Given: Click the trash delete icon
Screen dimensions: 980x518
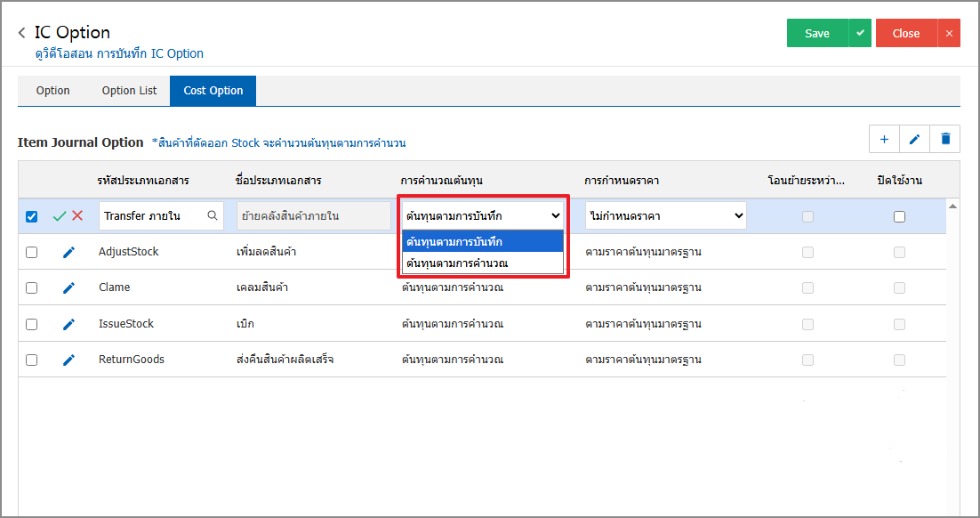Looking at the screenshot, I should click(945, 139).
